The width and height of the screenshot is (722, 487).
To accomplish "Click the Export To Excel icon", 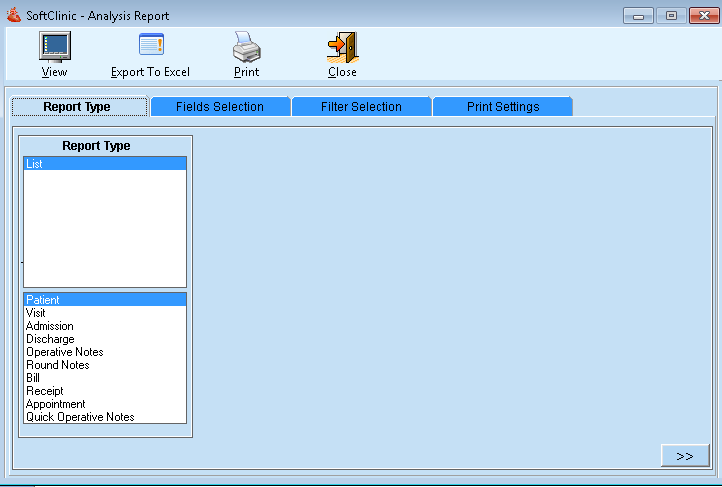I will click(151, 44).
